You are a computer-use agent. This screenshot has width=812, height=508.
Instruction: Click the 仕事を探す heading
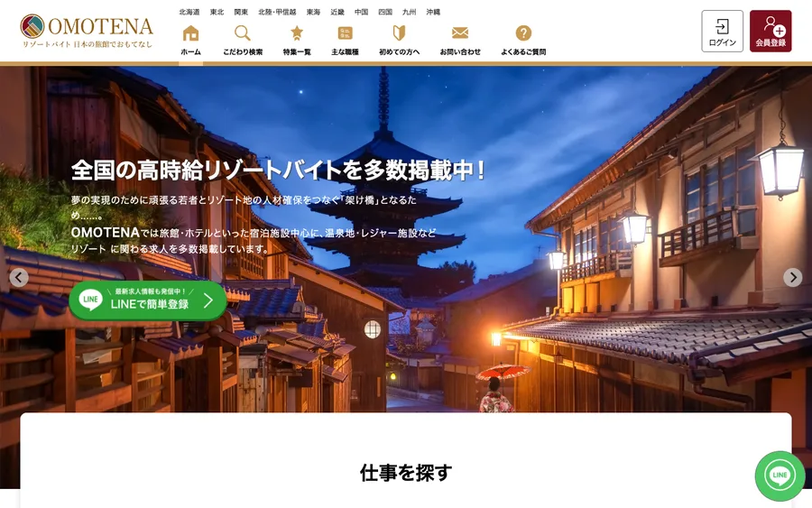click(406, 473)
